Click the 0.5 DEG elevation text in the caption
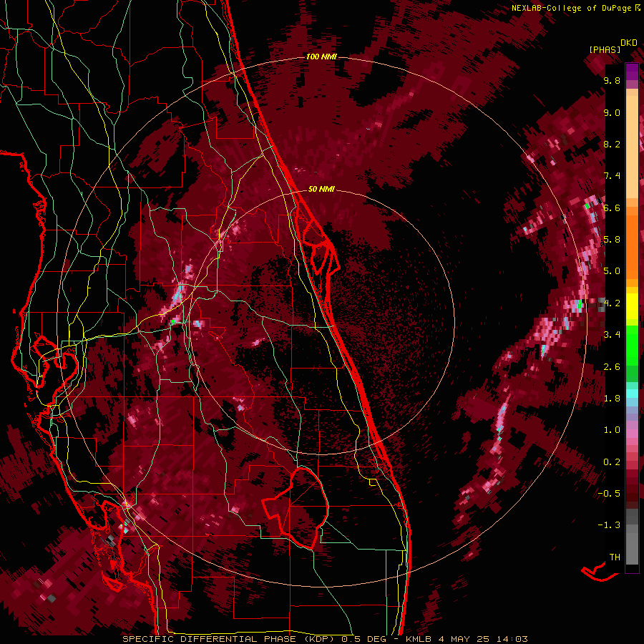644x644 pixels. 364,639
